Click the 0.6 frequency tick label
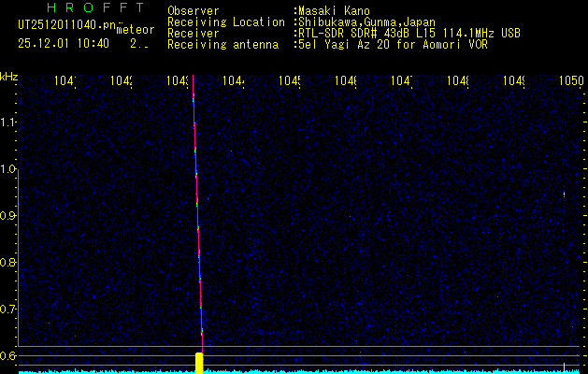 click(8, 355)
